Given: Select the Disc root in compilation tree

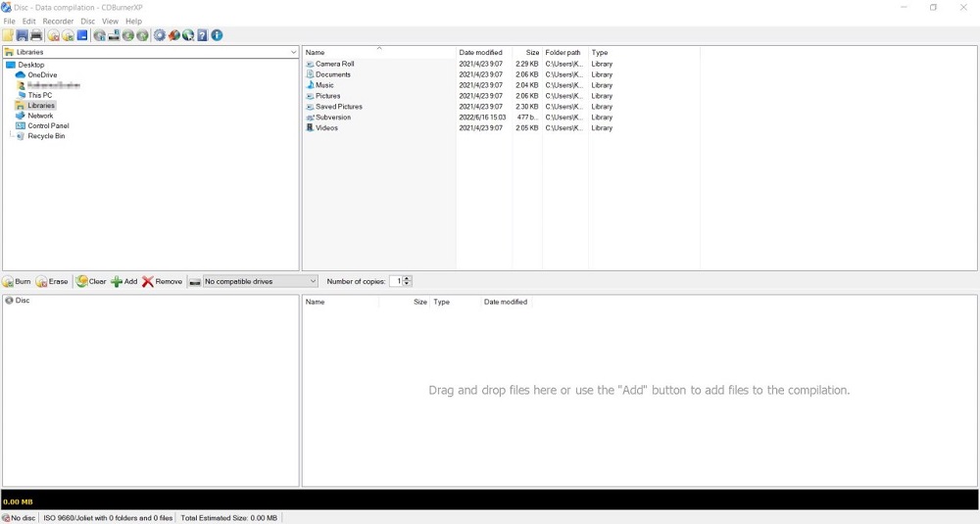Looking at the screenshot, I should point(18,301).
